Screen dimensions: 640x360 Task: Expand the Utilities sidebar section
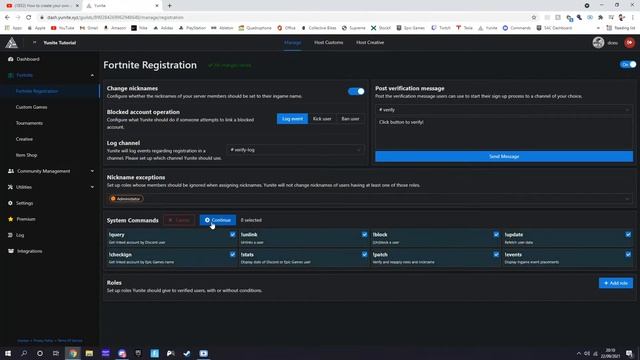coord(92,187)
